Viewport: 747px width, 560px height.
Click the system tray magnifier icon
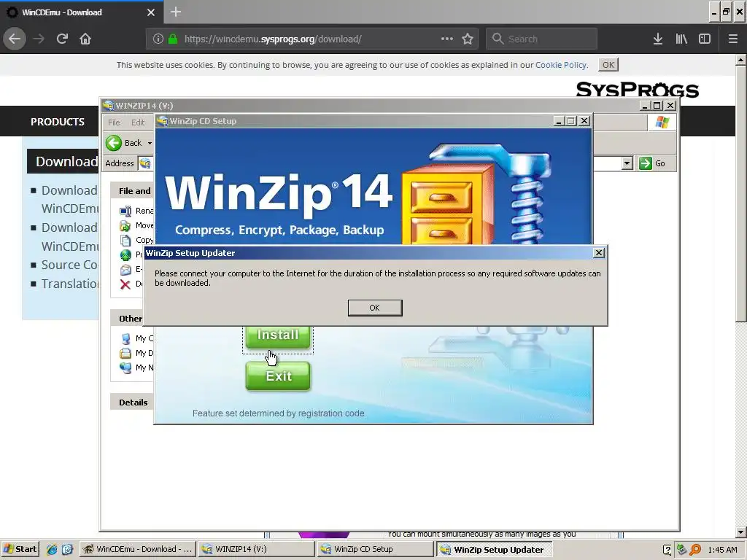[x=695, y=550]
